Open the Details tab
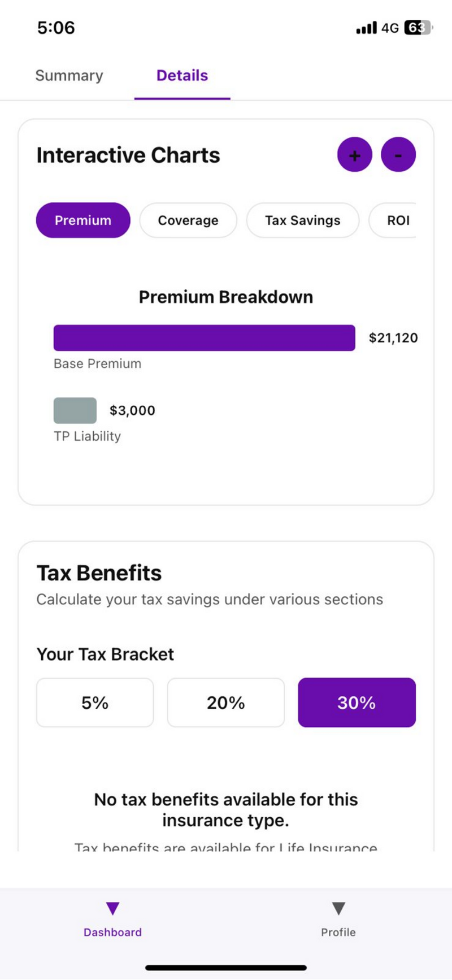Image resolution: width=452 pixels, height=980 pixels. coord(181,75)
